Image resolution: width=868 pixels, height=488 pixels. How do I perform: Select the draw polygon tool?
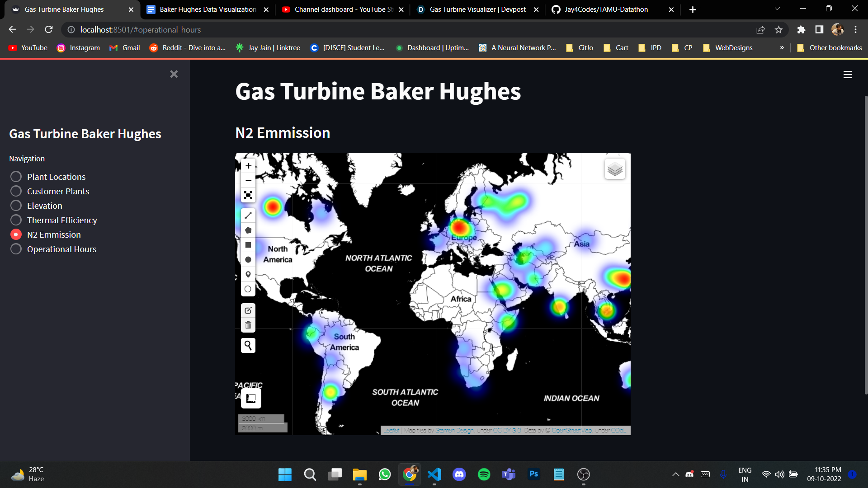coord(248,230)
